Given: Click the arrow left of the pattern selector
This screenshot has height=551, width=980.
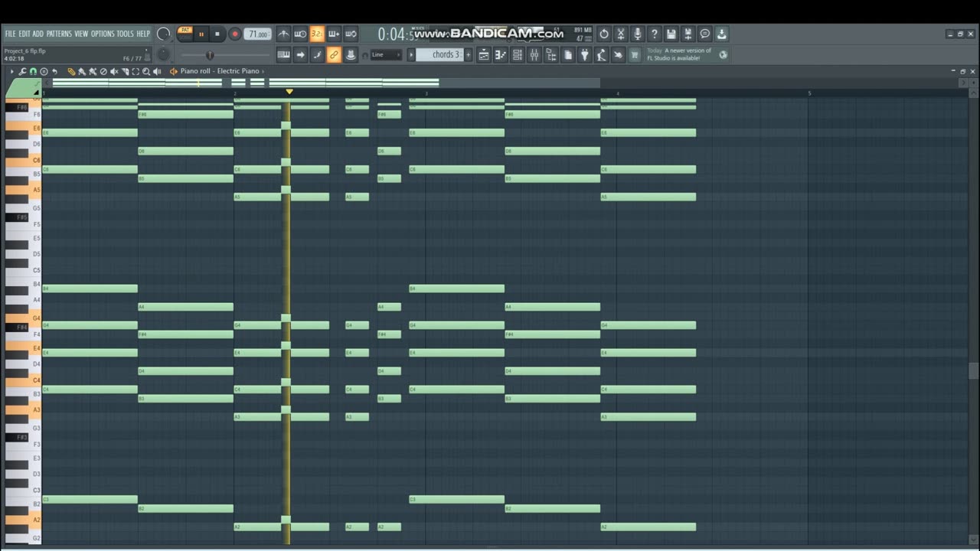Looking at the screenshot, I should pos(410,54).
